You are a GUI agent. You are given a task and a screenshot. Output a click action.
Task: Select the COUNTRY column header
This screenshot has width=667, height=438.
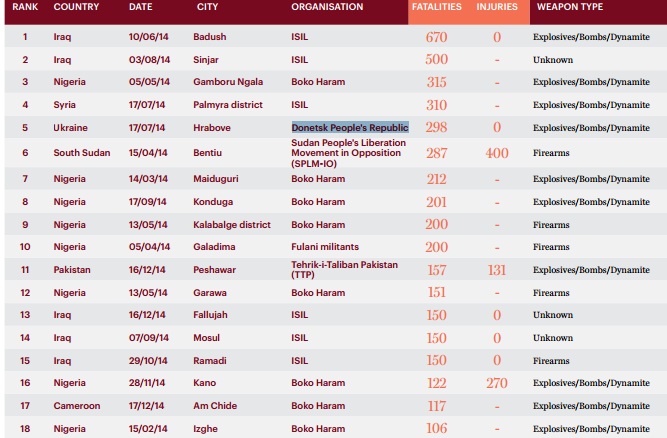[x=76, y=7]
